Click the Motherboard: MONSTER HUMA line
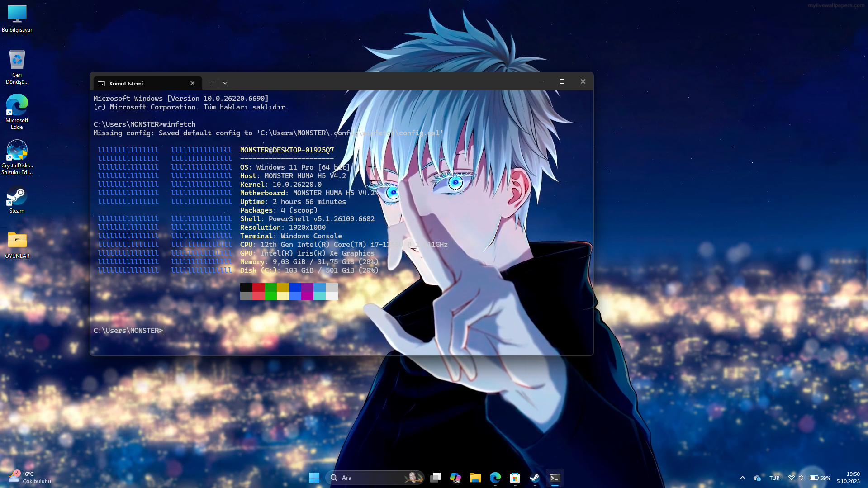Viewport: 868px width, 488px height. tap(308, 193)
